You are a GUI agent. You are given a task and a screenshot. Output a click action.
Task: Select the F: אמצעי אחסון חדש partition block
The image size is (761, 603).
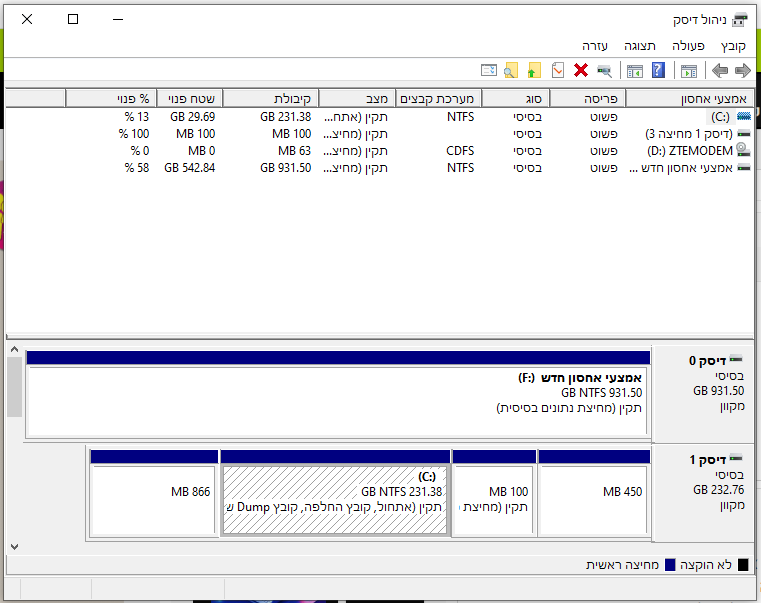coord(338,394)
